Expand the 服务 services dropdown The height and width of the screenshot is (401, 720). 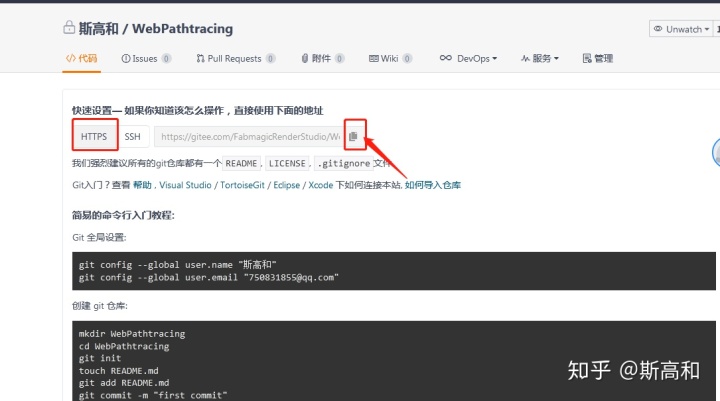540,58
